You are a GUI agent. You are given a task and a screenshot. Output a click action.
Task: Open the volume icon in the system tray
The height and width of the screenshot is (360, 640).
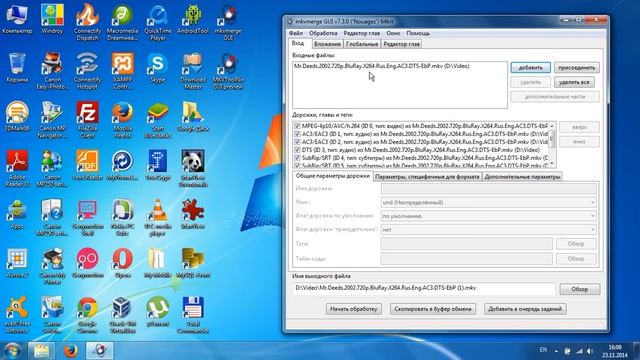tap(590, 351)
